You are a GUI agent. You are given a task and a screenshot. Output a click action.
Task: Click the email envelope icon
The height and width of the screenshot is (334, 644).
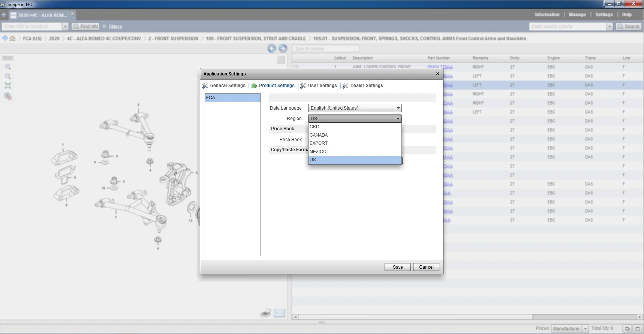click(279, 313)
